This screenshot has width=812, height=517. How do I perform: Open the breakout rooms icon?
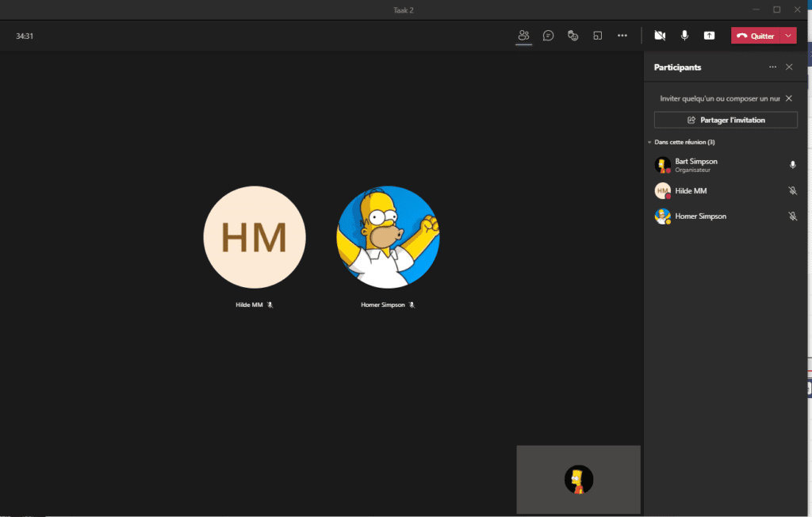[598, 35]
